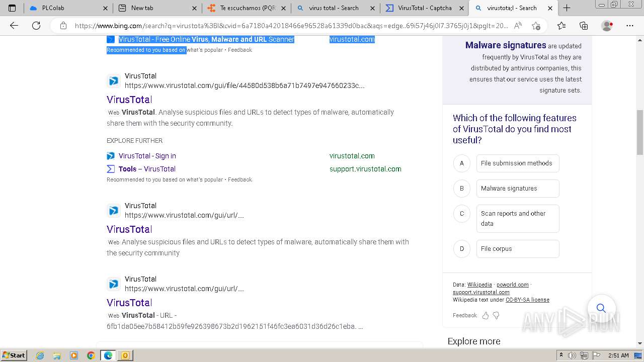Close the virus total - Search tab
Viewport: 644px width, 362px height.
pyautogui.click(x=373, y=8)
